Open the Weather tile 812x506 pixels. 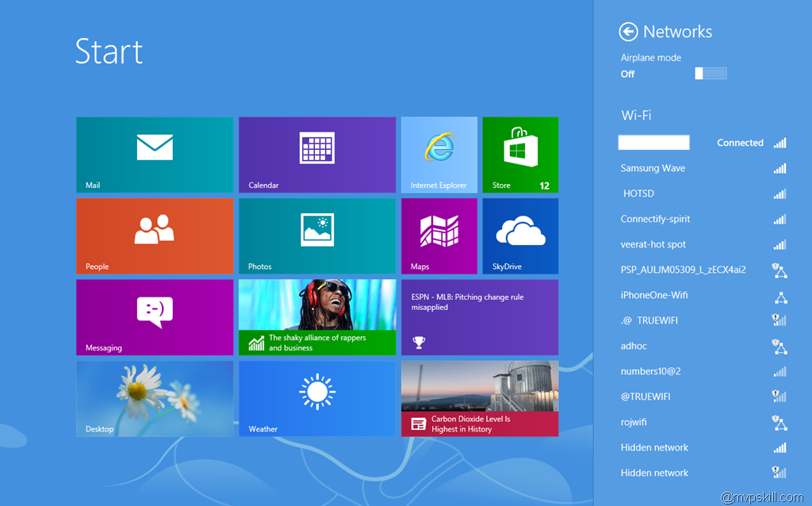pyautogui.click(x=317, y=399)
